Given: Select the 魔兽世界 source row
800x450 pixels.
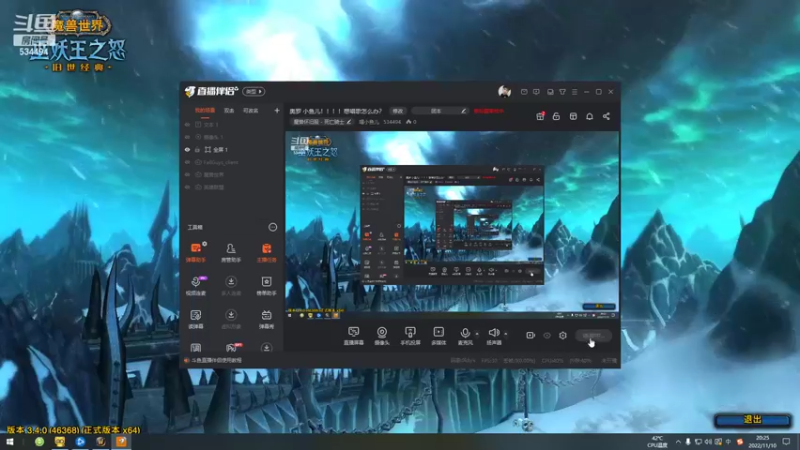Looking at the screenshot, I should click(x=233, y=174).
